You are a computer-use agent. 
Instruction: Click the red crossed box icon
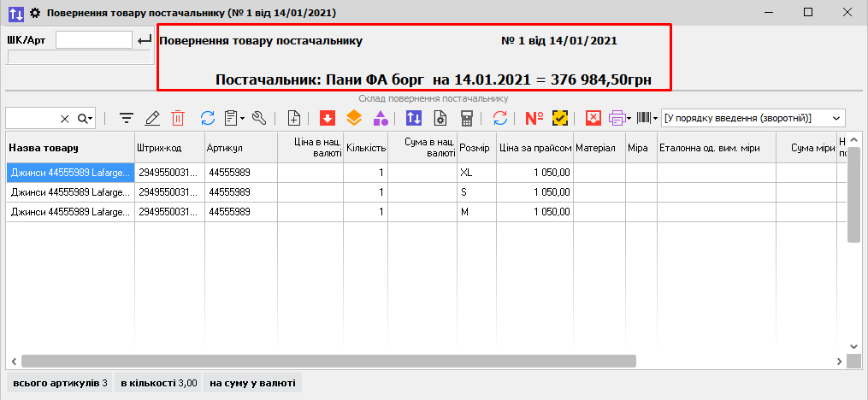[x=593, y=118]
